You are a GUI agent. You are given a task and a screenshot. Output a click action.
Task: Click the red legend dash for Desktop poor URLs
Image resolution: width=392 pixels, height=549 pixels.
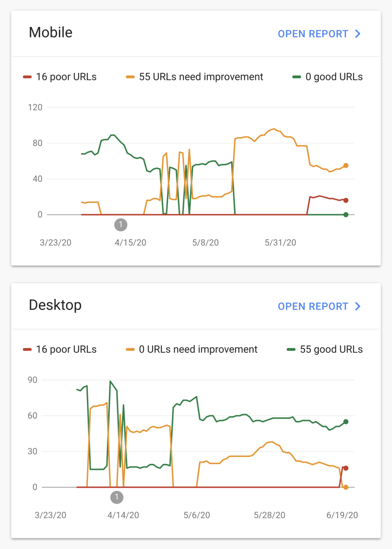(27, 349)
